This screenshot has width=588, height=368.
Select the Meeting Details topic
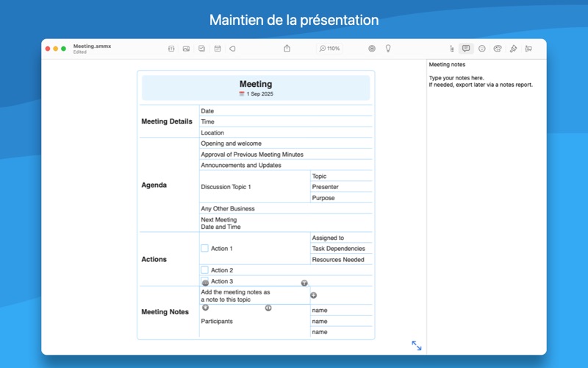(167, 121)
